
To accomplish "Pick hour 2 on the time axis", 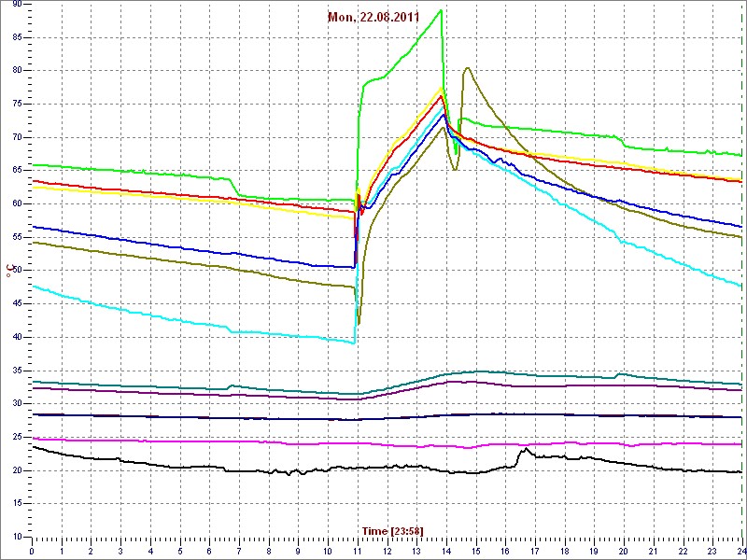I will click(x=91, y=551).
